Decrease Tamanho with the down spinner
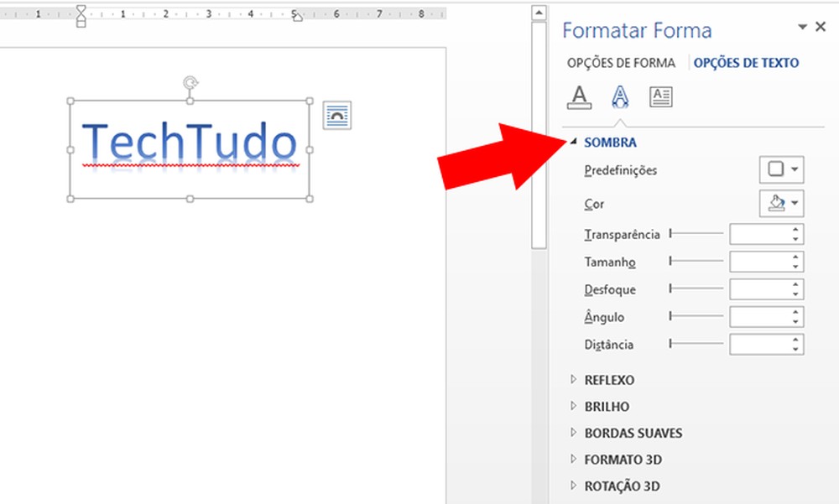 [795, 267]
